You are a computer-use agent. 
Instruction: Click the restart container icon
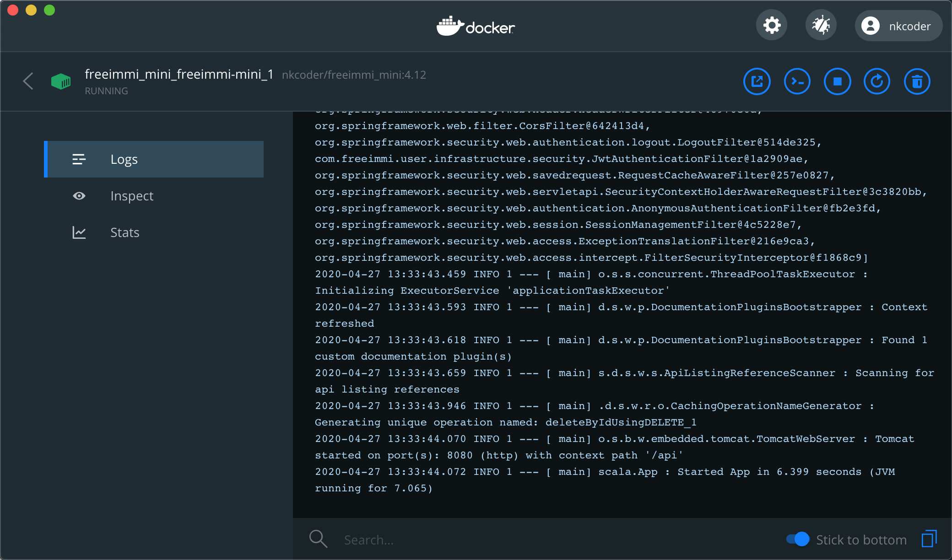click(877, 81)
